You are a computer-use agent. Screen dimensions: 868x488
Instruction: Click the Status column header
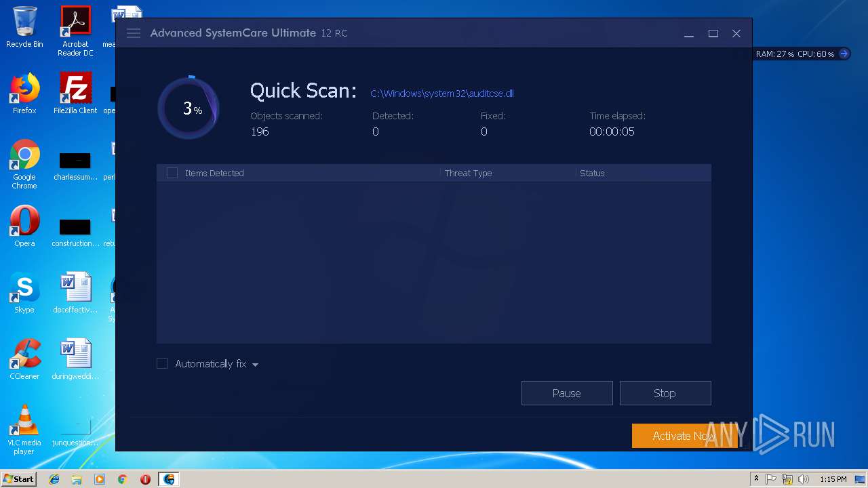[592, 173]
